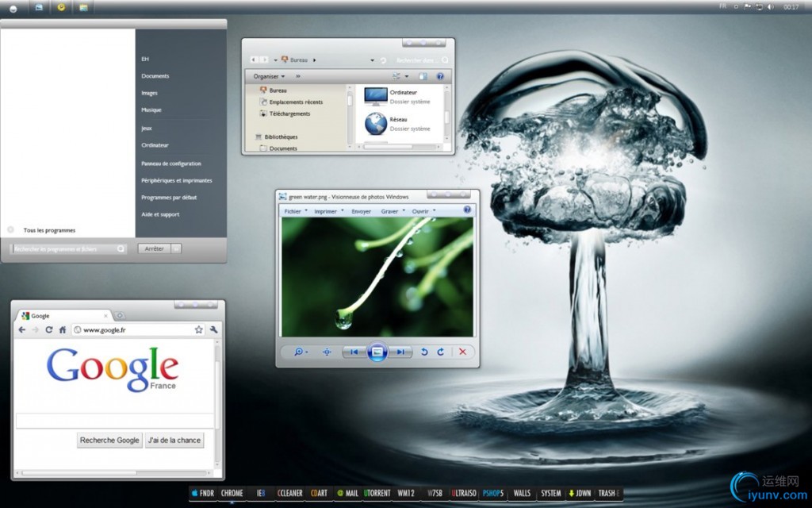Open PSHOP5 from the bottom dock
The width and height of the screenshot is (812, 508).
(x=493, y=493)
